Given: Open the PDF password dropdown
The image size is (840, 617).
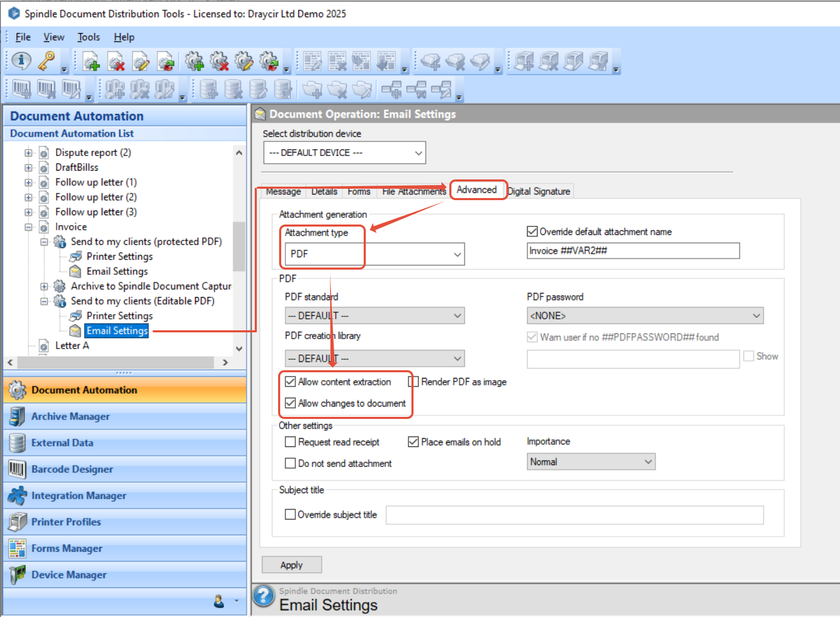Looking at the screenshot, I should point(645,315).
